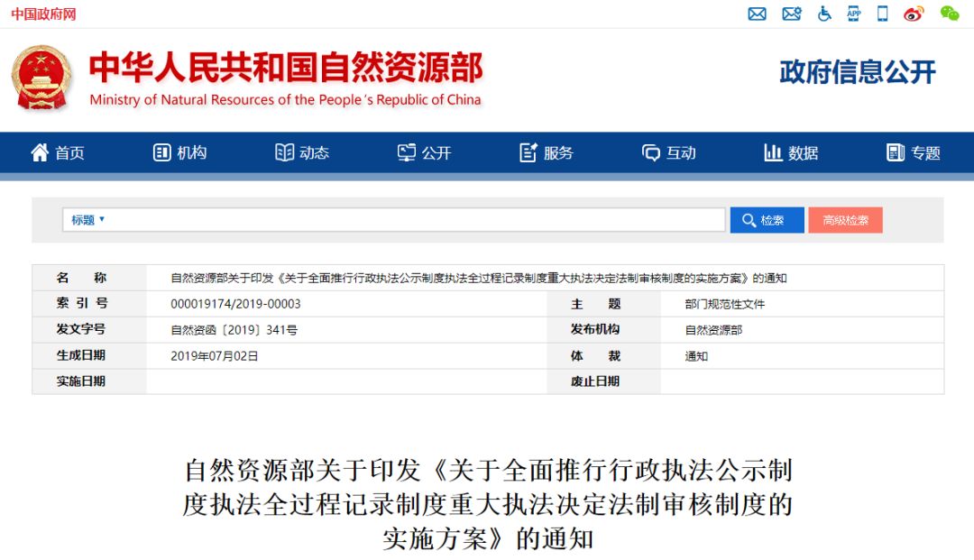Select the date 2019年07月02日
The image size is (974, 560).
click(x=215, y=356)
